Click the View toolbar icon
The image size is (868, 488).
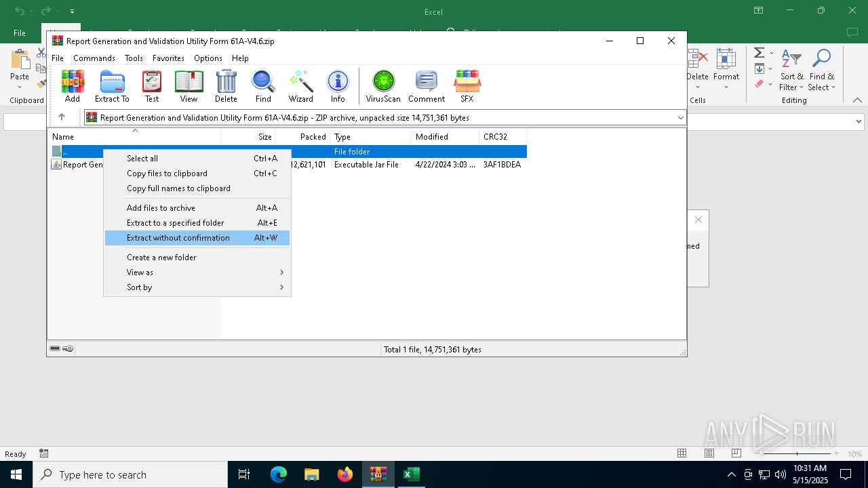189,86
